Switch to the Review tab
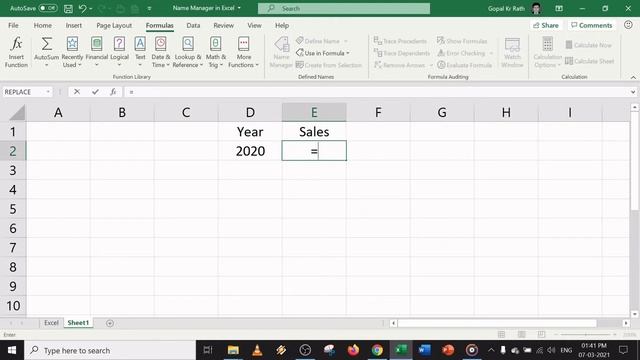The image size is (640, 360). 223,25
